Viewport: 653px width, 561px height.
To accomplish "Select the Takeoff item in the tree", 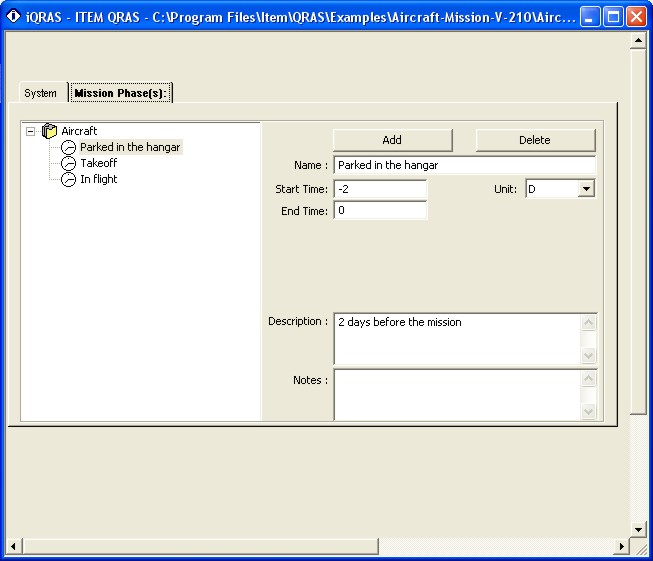I will 99,163.
